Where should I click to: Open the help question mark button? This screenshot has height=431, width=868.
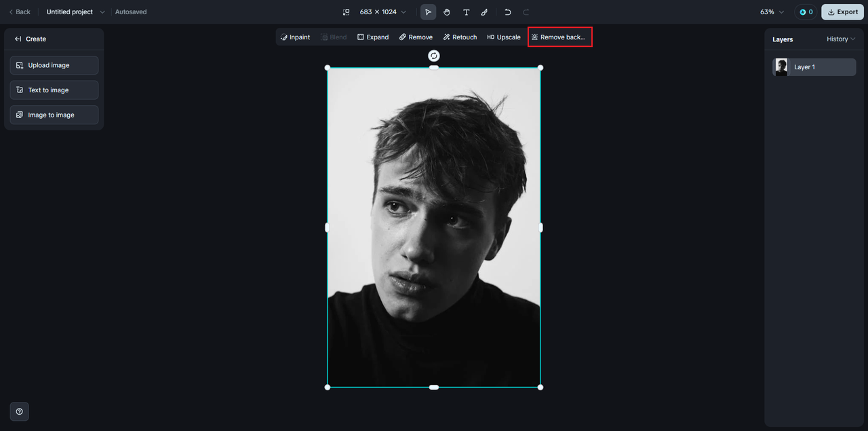(x=19, y=411)
